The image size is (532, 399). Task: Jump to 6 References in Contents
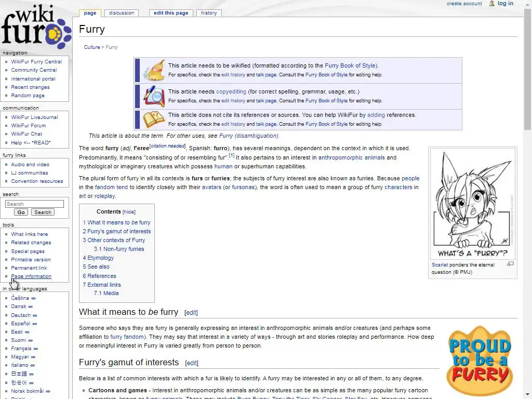[99, 276]
